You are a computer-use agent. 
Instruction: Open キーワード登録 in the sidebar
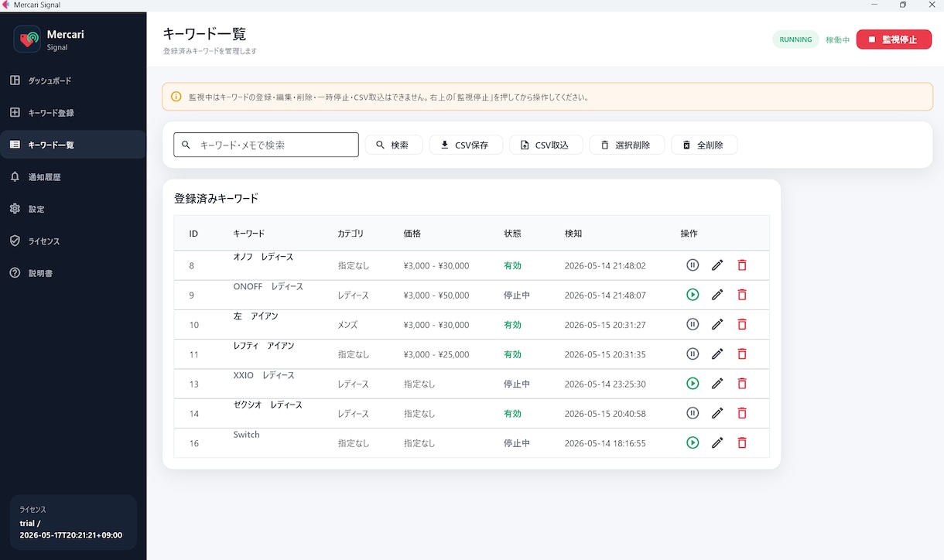tap(73, 113)
